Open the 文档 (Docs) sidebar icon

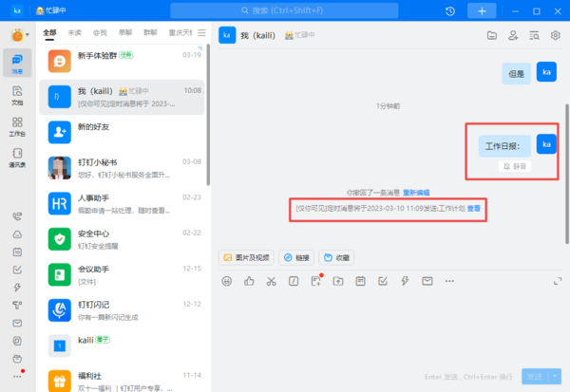click(17, 95)
